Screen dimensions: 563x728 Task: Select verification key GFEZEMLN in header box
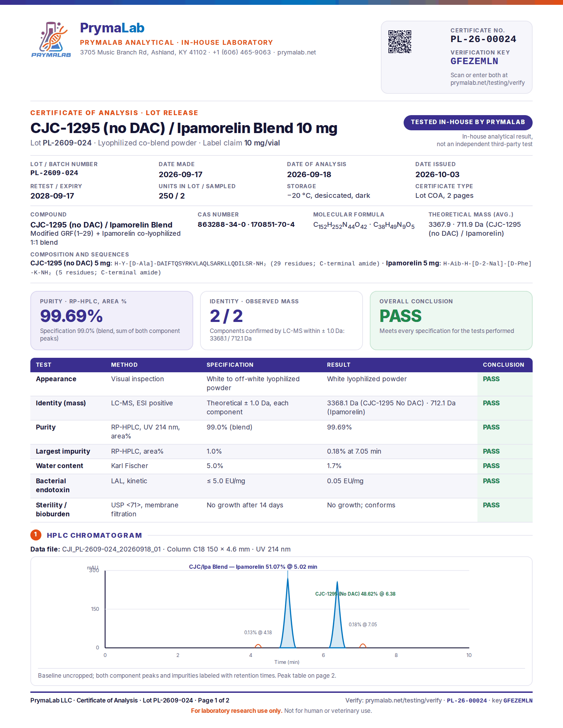coord(474,61)
